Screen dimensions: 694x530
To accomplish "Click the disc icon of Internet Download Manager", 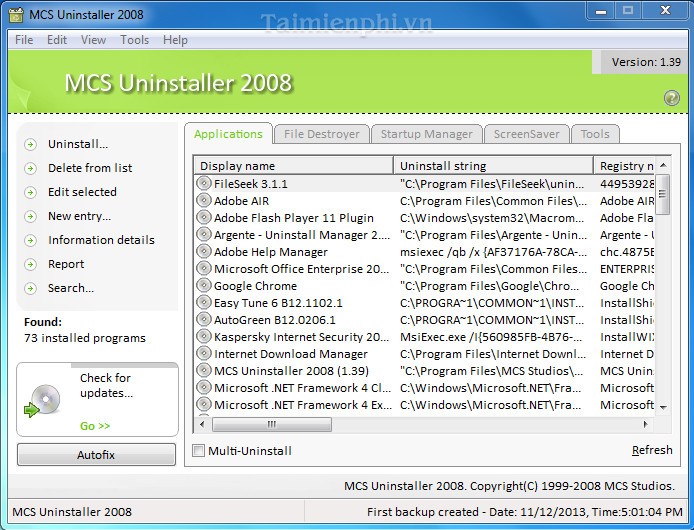I will pos(204,353).
